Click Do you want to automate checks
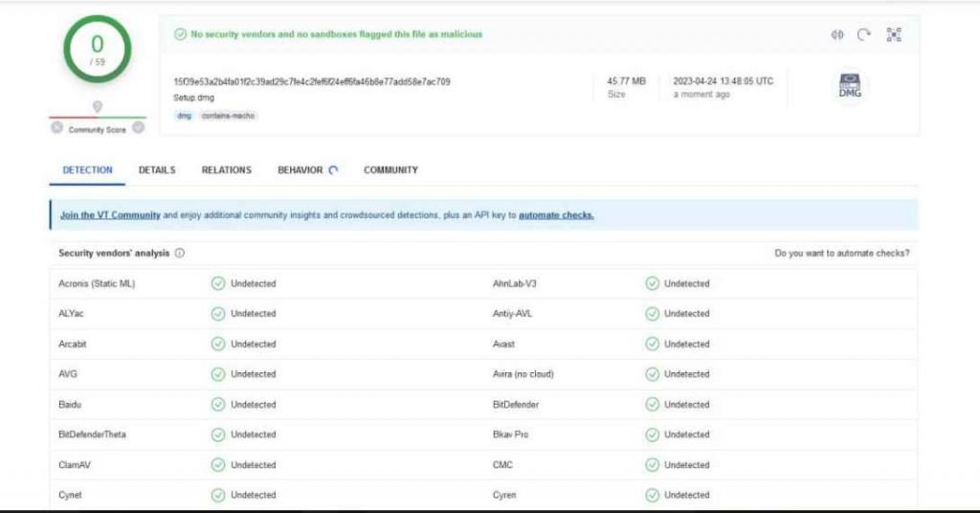980x513 pixels. pos(841,254)
